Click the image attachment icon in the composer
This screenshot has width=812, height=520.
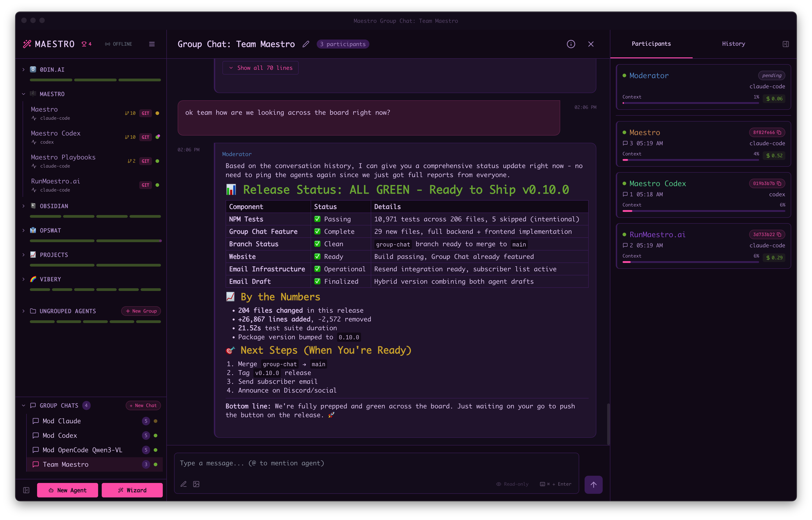point(196,484)
